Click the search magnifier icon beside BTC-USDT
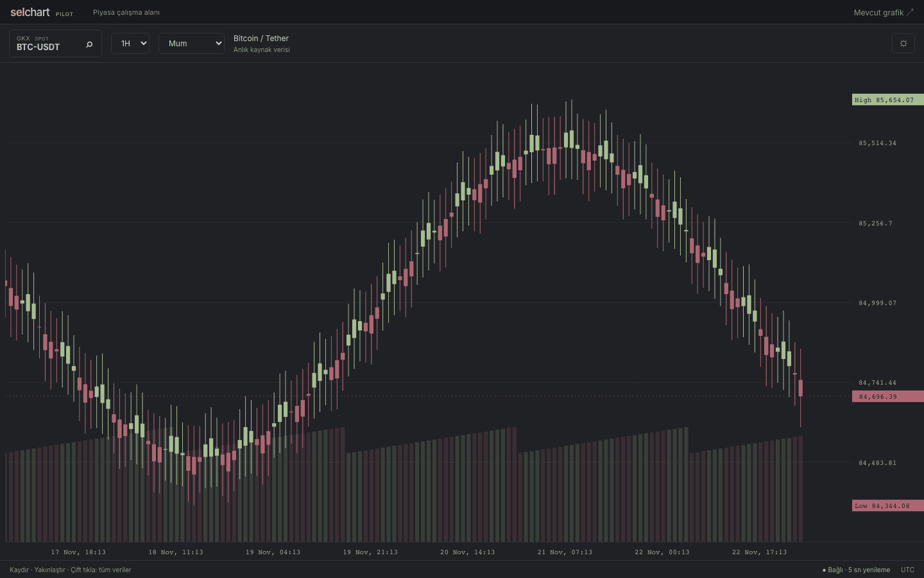 click(89, 44)
